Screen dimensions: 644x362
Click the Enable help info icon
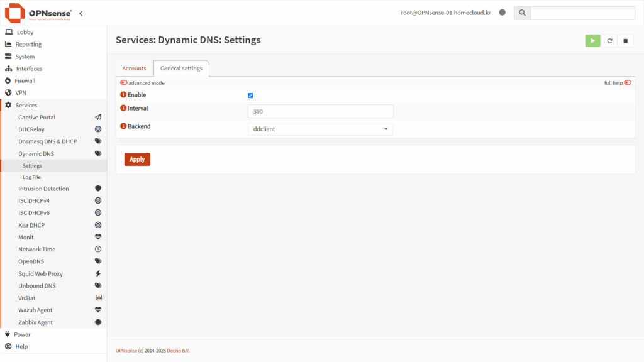click(x=123, y=95)
